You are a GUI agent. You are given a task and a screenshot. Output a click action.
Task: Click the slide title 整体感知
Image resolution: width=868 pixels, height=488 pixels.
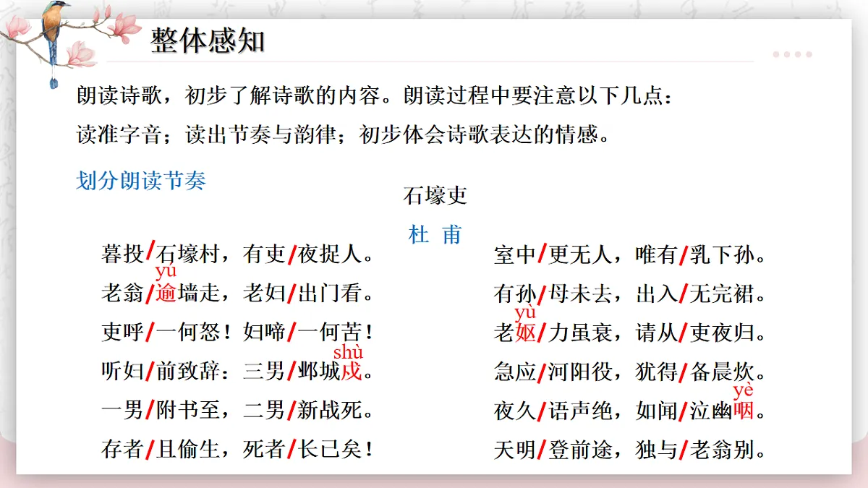pyautogui.click(x=208, y=40)
